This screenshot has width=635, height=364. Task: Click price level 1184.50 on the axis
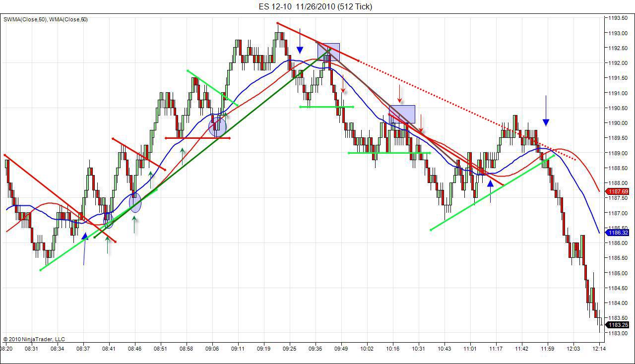point(618,288)
